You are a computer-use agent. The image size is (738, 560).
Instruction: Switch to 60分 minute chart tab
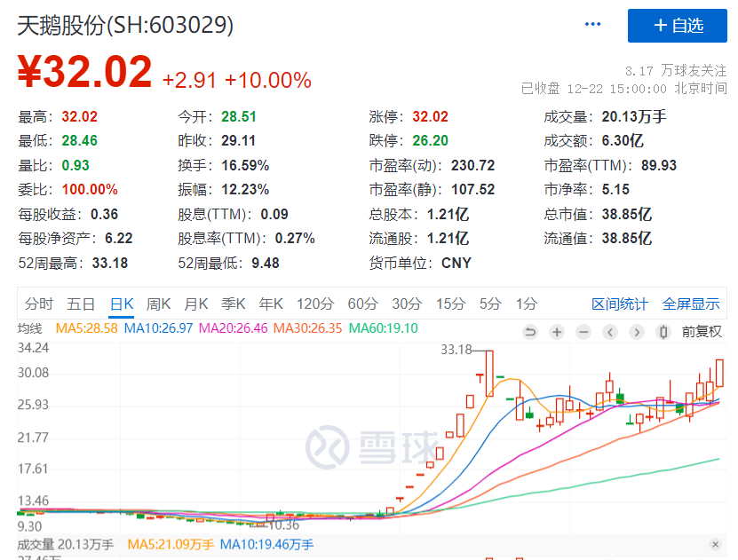click(361, 304)
